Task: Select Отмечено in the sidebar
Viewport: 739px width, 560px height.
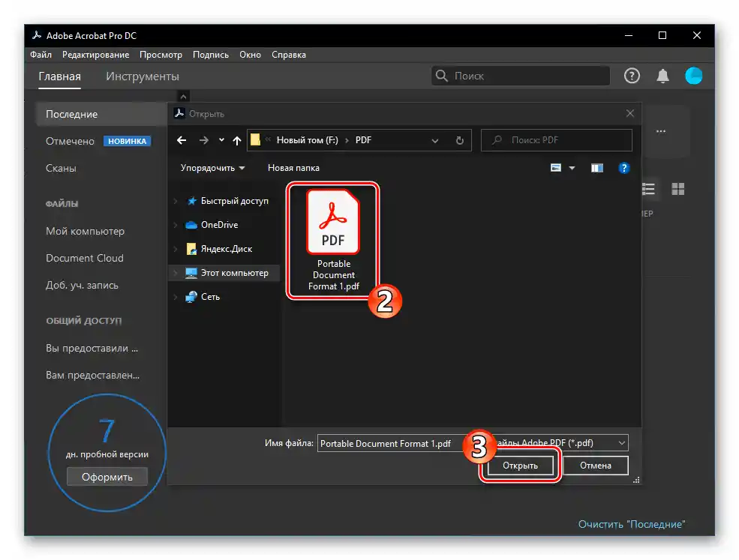Action: (70, 141)
